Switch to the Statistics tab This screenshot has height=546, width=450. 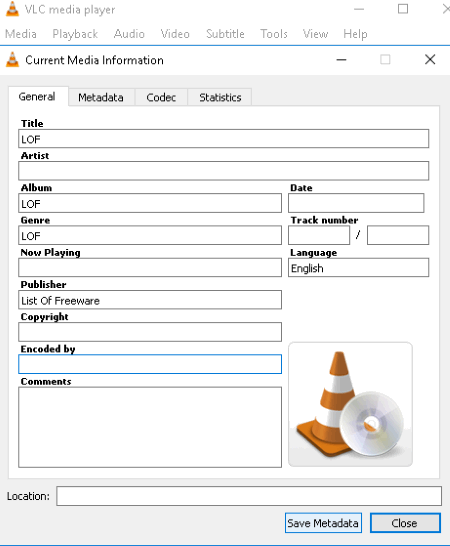[220, 97]
